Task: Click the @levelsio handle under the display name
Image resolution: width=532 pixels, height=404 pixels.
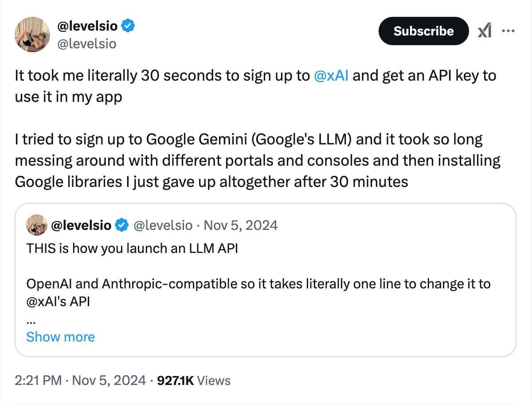Action: pos(87,43)
